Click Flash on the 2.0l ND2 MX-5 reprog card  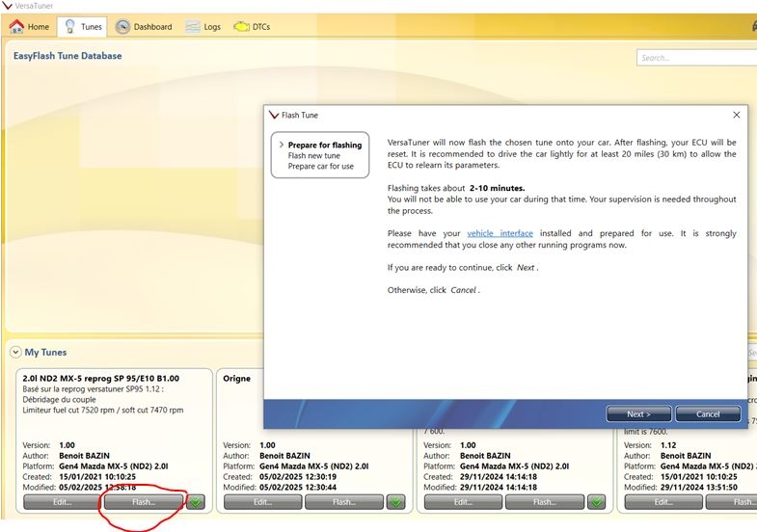[x=144, y=502]
